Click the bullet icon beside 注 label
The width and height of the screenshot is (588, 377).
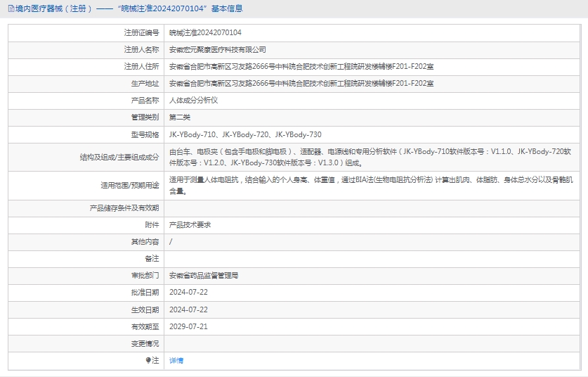pos(148,360)
